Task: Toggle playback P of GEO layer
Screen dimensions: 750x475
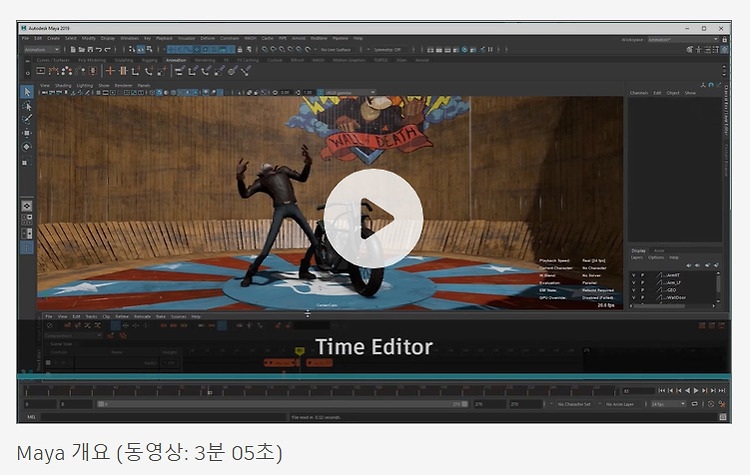Action: tap(642, 290)
